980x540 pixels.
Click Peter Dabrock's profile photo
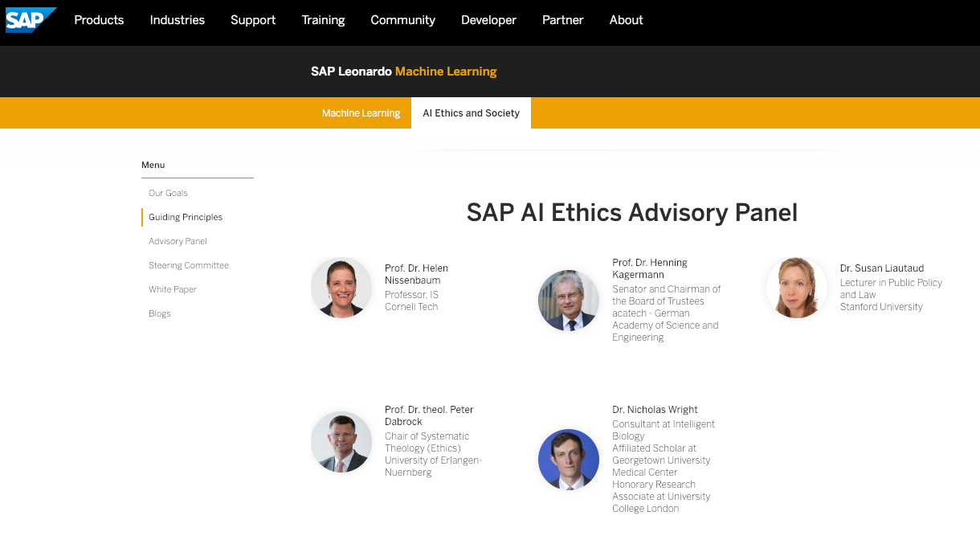tap(341, 442)
